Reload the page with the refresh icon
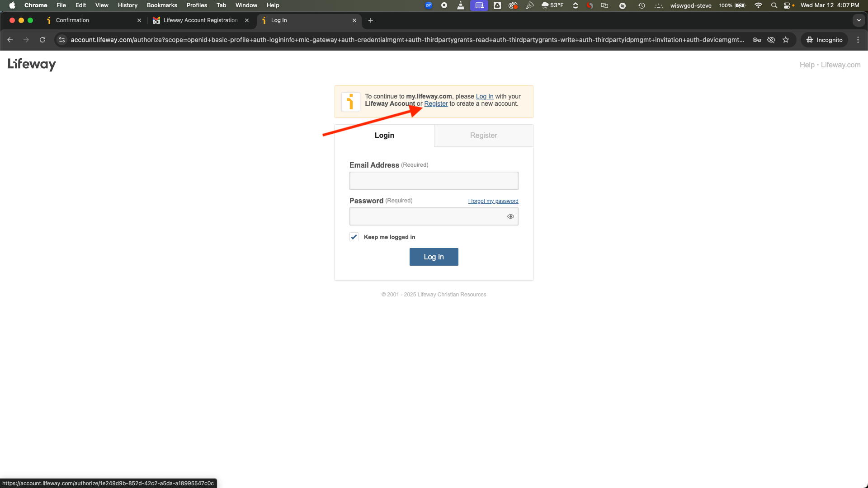 click(x=42, y=40)
